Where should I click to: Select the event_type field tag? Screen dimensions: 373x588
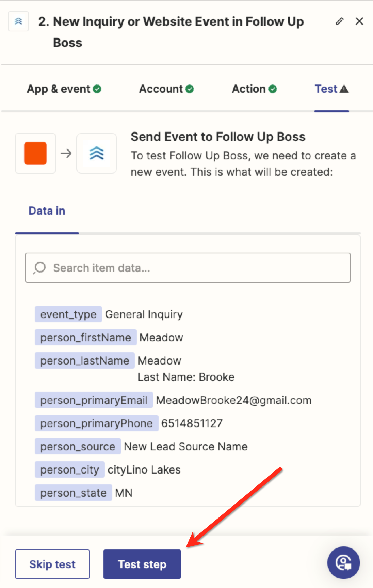pos(68,314)
